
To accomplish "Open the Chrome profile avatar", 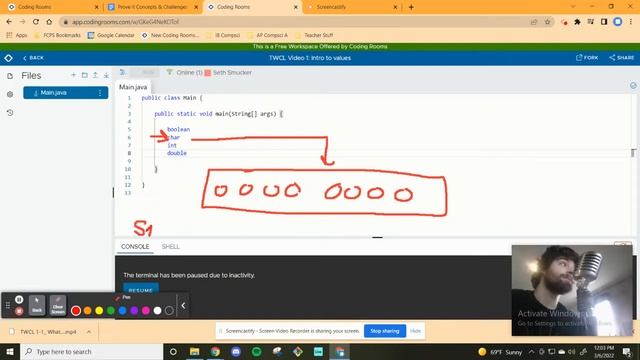I will click(618, 22).
